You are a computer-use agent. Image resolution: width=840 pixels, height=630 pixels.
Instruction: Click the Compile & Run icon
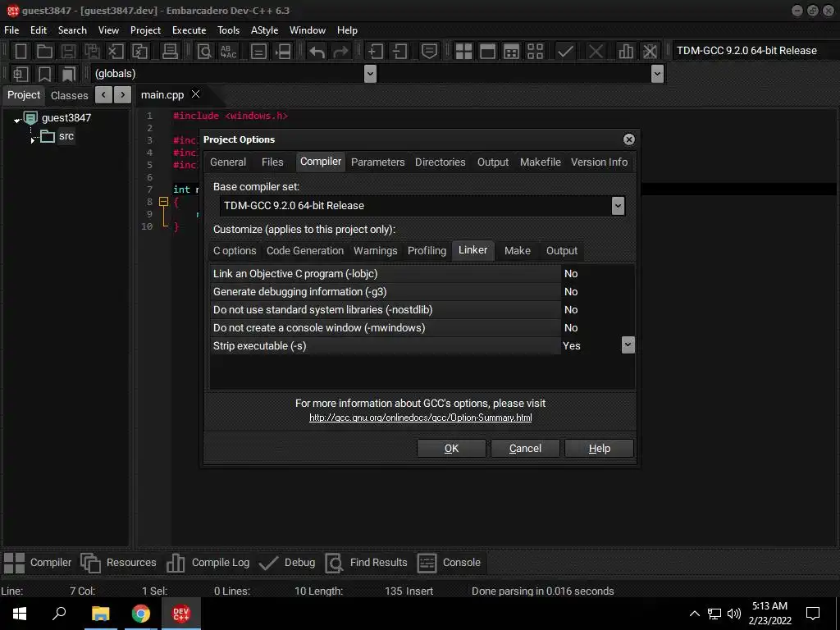512,52
